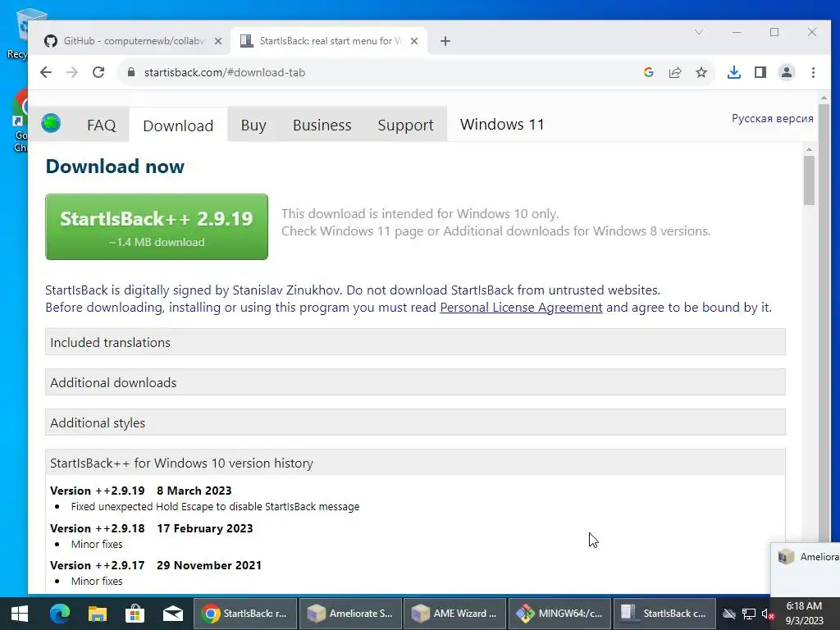Open Microsoft Store from taskbar
Viewport: 840px width, 630px height.
coord(135,614)
